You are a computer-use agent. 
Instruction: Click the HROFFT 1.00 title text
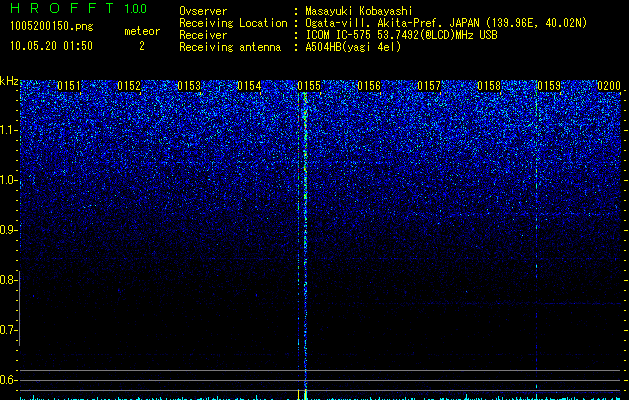point(78,8)
